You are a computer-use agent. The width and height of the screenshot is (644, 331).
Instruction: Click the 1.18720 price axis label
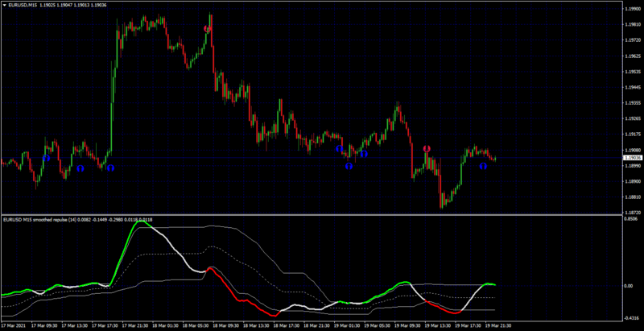pyautogui.click(x=632, y=213)
